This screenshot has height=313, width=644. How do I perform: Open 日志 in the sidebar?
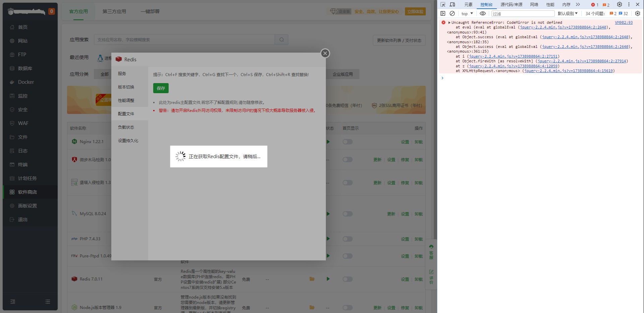tap(30, 151)
